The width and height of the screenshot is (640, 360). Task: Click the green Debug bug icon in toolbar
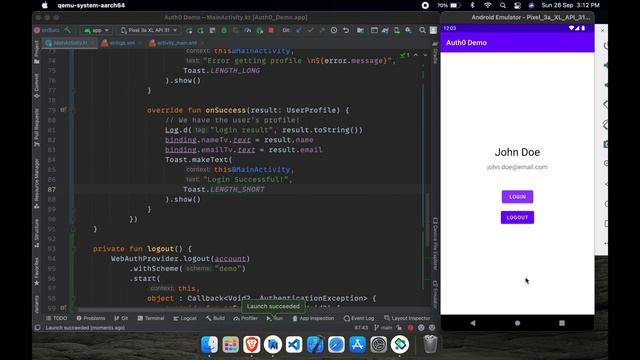coord(224,30)
